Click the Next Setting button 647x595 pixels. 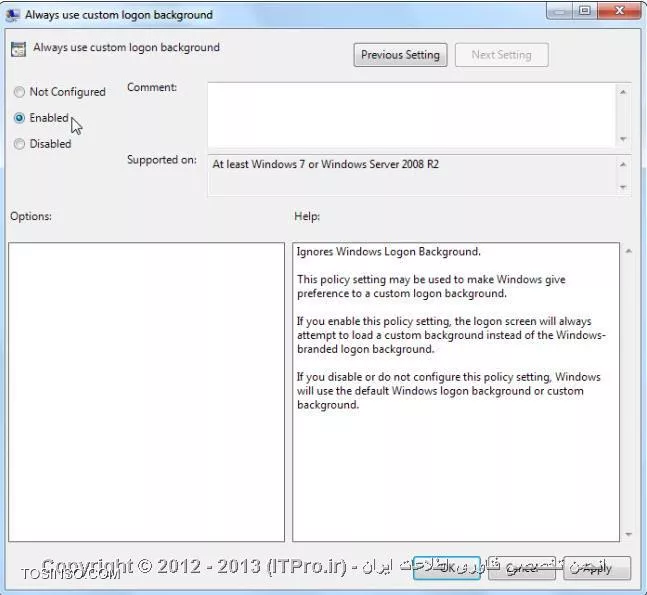point(502,55)
